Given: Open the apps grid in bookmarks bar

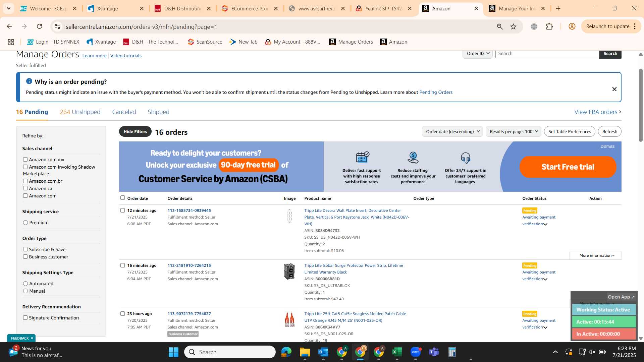Looking at the screenshot, I should 11,42.
